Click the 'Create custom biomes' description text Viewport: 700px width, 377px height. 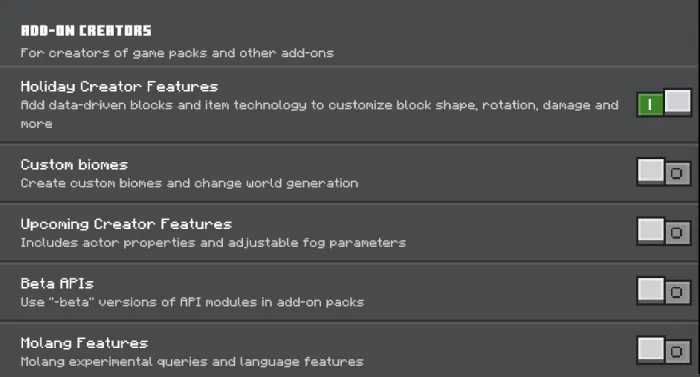[189, 183]
